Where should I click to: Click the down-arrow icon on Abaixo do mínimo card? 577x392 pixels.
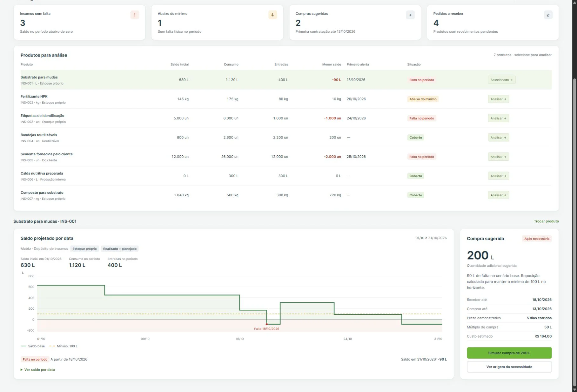coord(272,15)
